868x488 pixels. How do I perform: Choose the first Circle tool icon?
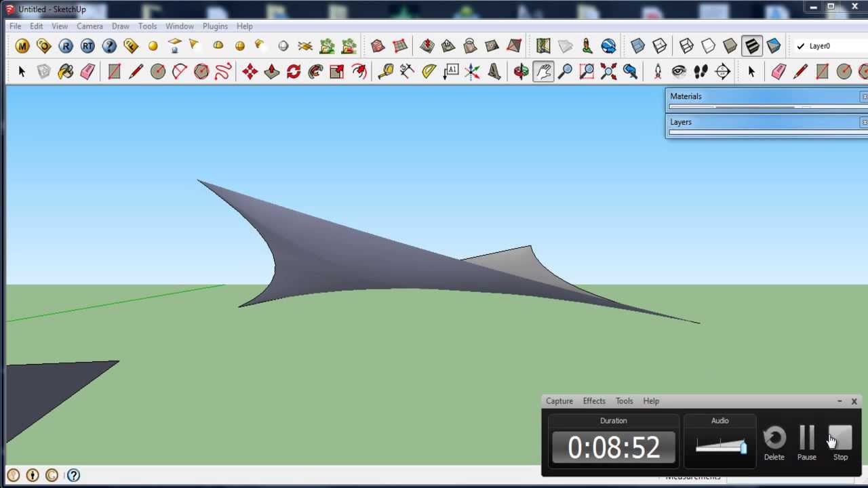[157, 71]
